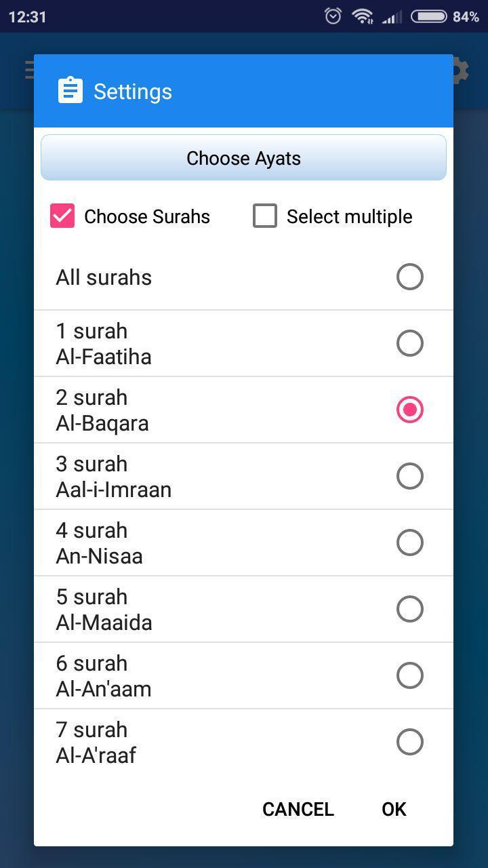Enable the Select multiple checkbox
The image size is (488, 868).
(x=264, y=216)
